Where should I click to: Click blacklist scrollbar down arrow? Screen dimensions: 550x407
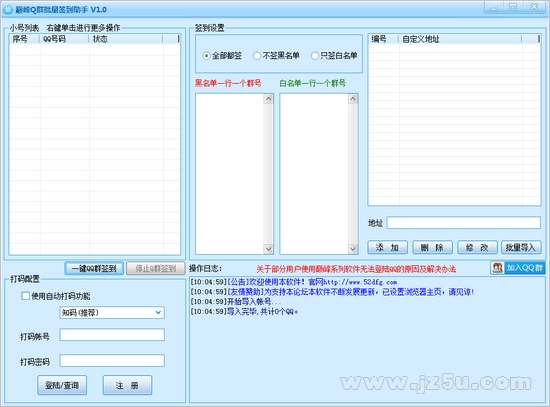(268, 249)
